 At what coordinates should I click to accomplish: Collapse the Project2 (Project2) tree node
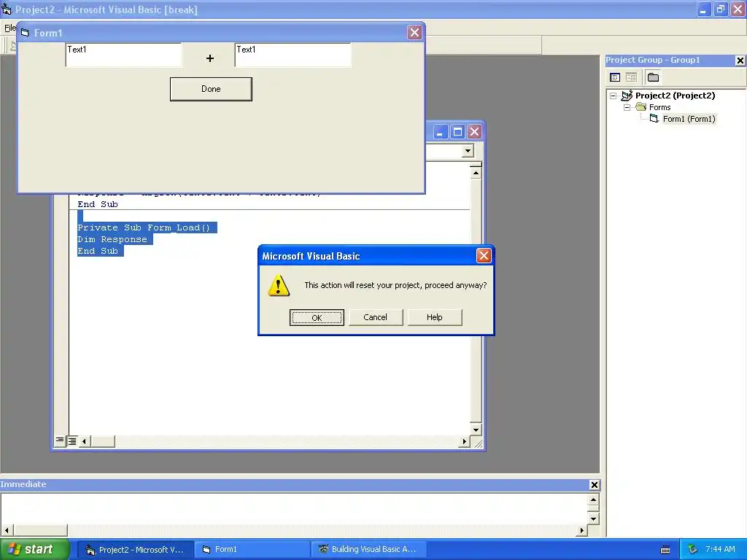pos(613,96)
